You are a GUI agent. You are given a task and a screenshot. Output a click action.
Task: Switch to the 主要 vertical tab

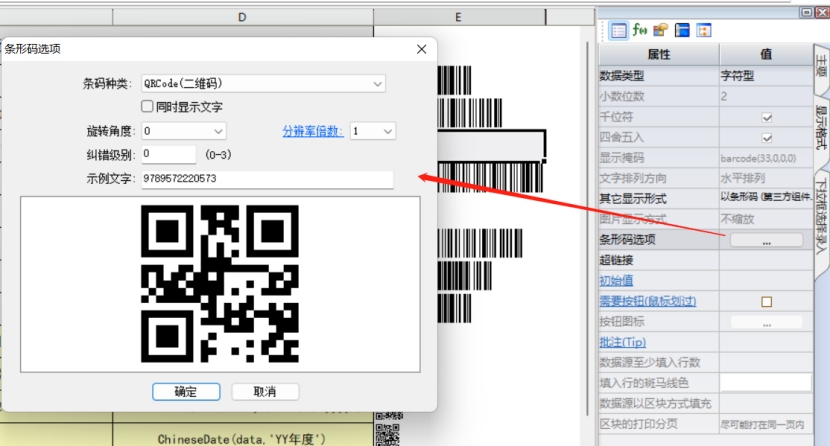tap(821, 67)
